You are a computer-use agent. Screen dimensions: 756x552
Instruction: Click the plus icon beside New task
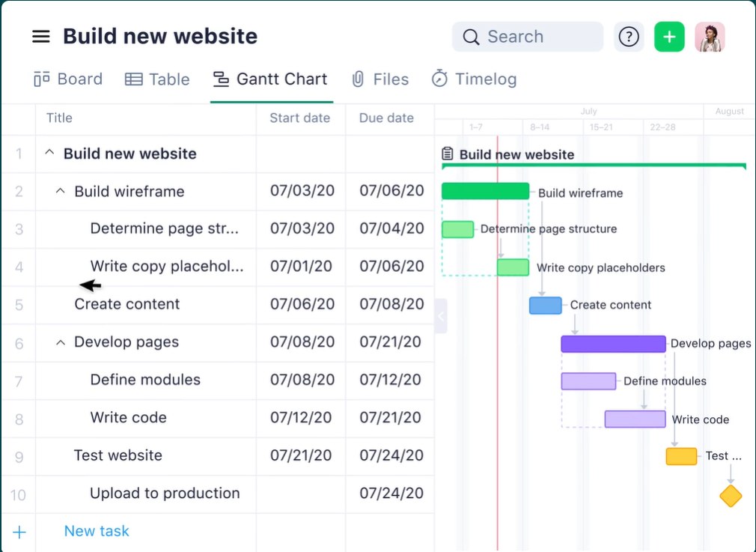(x=19, y=532)
